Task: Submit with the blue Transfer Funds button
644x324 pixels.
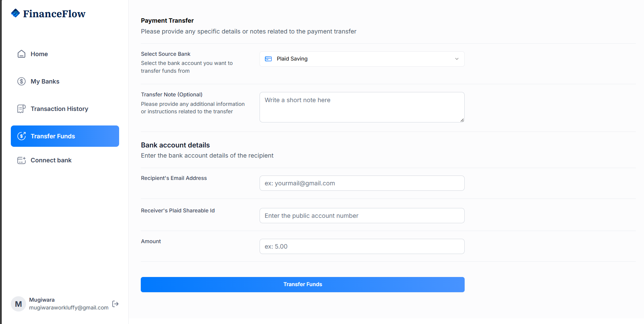Action: 303,284
